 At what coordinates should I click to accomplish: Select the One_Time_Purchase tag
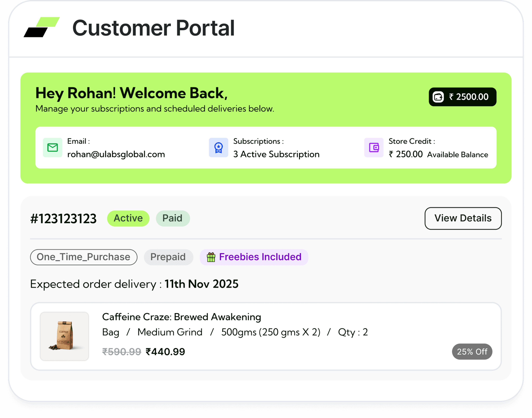coord(84,257)
